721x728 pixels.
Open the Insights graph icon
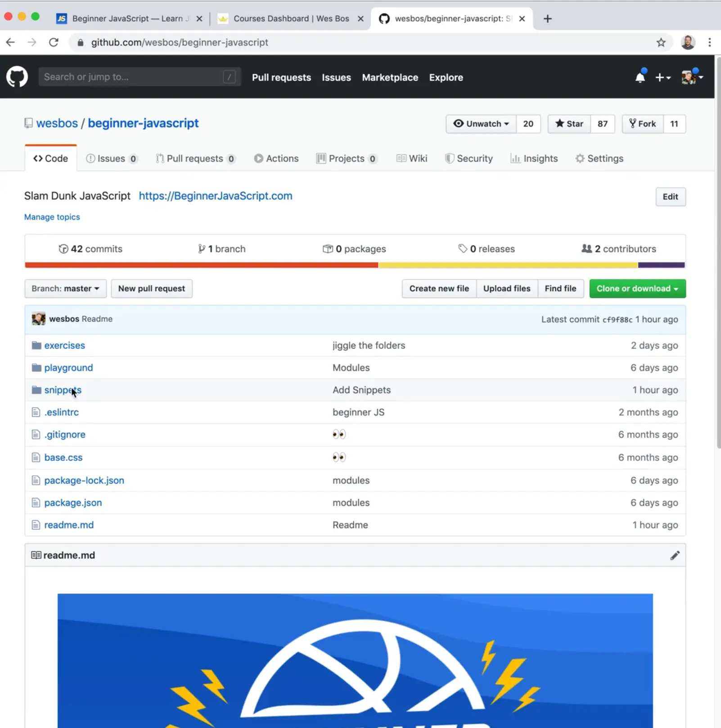(516, 158)
